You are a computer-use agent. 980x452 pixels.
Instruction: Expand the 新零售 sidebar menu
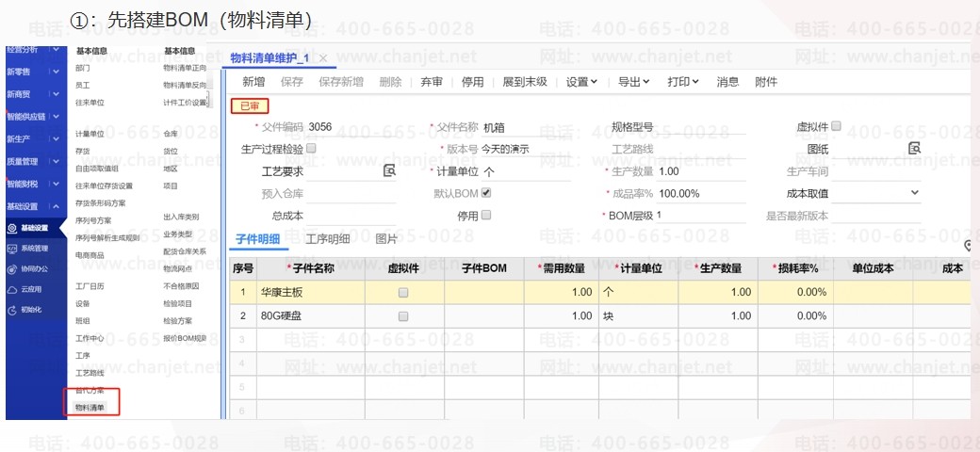tap(56, 72)
